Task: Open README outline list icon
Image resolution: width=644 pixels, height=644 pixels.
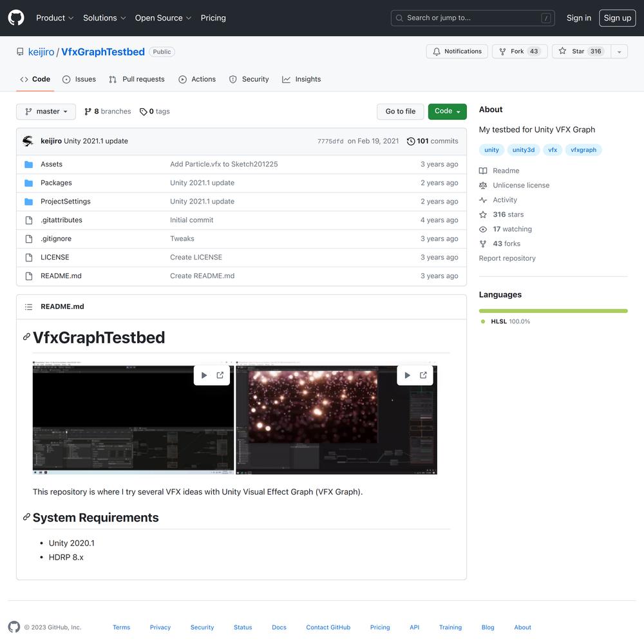Action: pos(28,307)
